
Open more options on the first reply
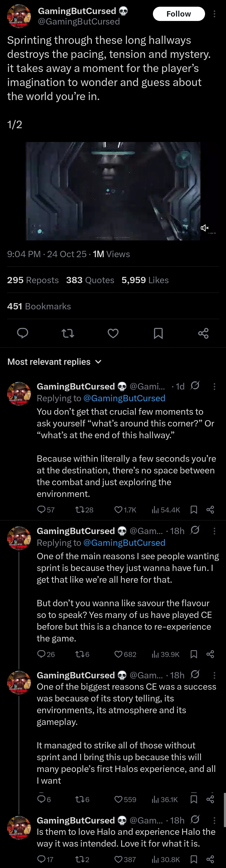pyautogui.click(x=214, y=387)
